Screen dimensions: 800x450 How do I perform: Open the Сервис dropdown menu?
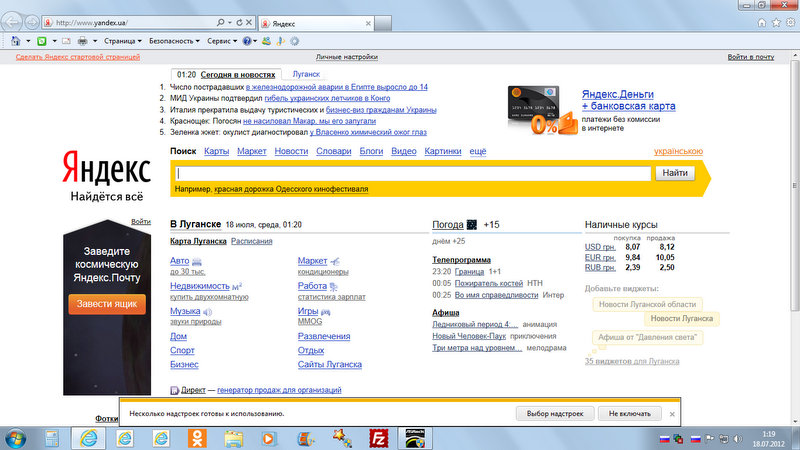(222, 41)
